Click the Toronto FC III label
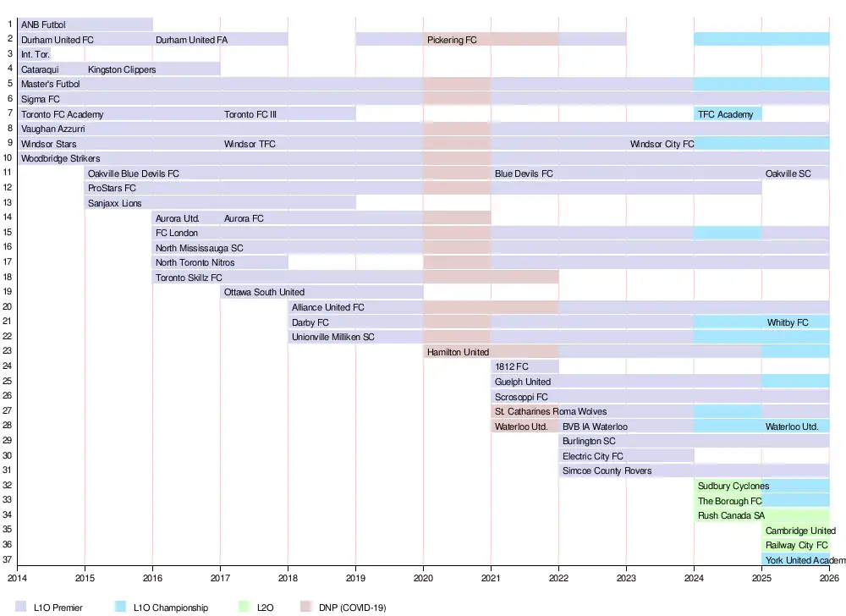The width and height of the screenshot is (846, 616). pyautogui.click(x=250, y=114)
